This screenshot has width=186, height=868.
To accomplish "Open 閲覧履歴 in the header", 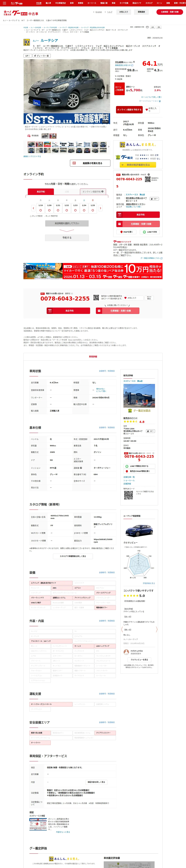I will [141, 12].
